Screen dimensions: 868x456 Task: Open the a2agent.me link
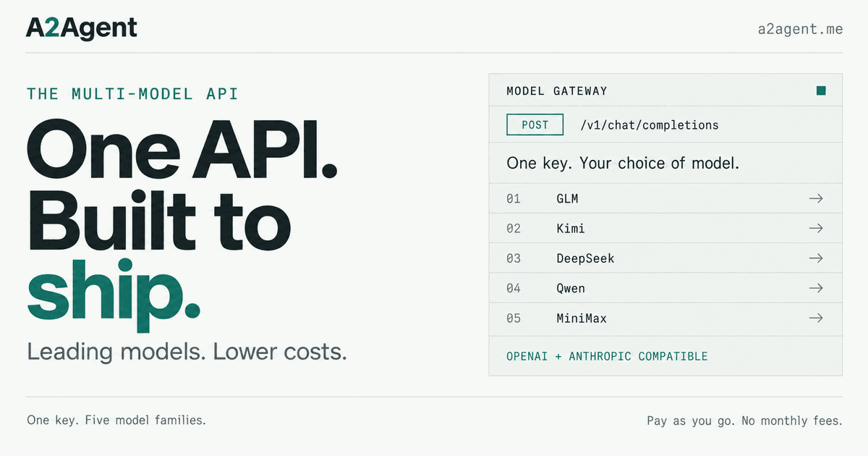coord(800,30)
